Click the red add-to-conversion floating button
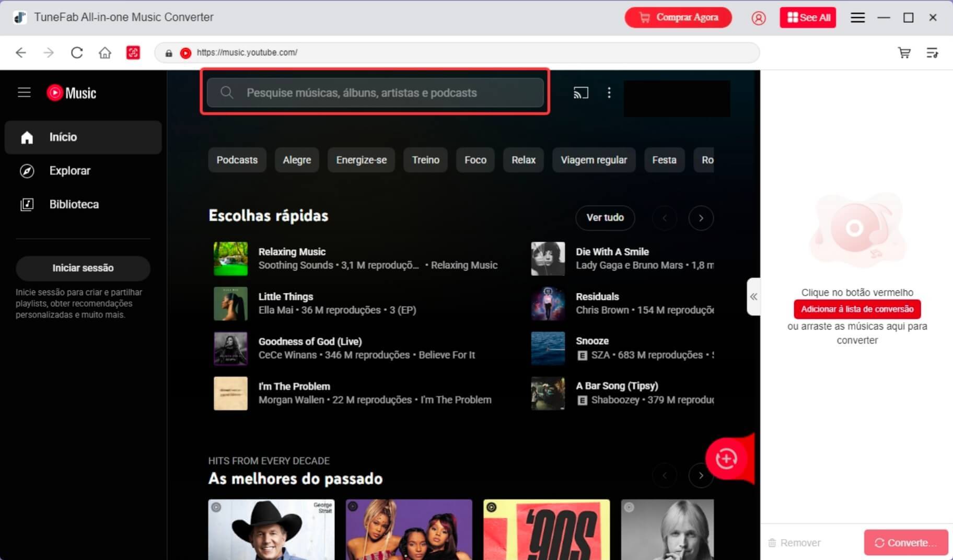Screen dimensions: 953x560 (x=726, y=459)
